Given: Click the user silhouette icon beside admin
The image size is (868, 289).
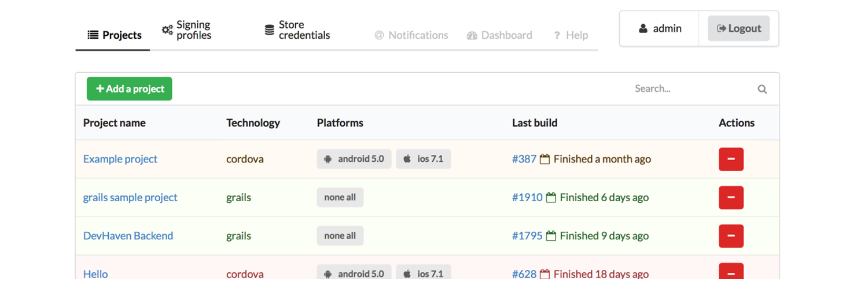Looking at the screenshot, I should pyautogui.click(x=643, y=28).
